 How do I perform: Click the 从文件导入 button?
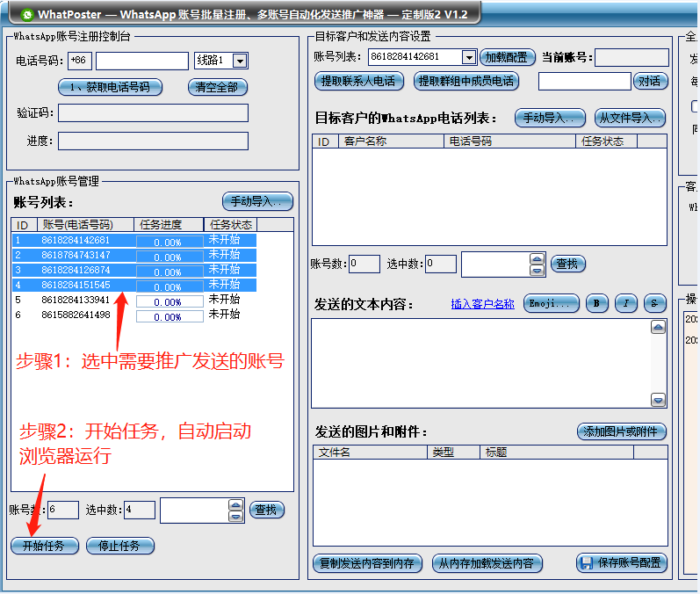click(630, 118)
